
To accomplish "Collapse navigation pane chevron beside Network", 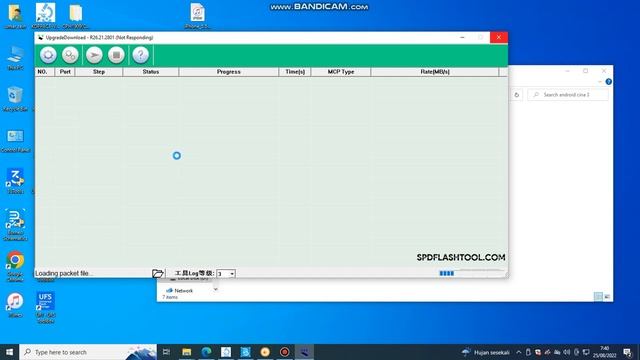I will click(216, 289).
